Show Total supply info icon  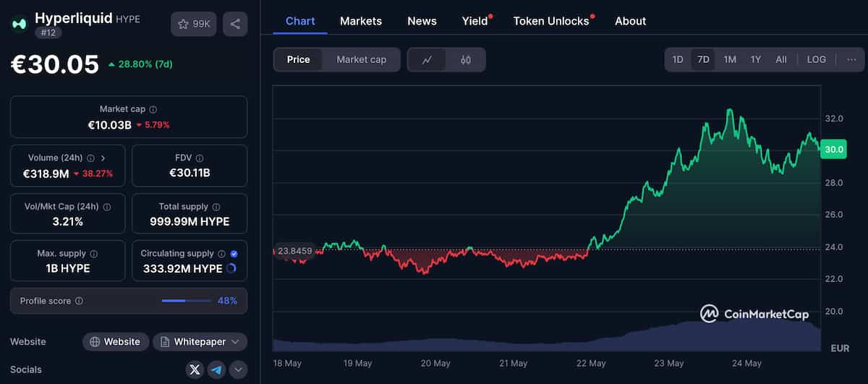pyautogui.click(x=216, y=207)
